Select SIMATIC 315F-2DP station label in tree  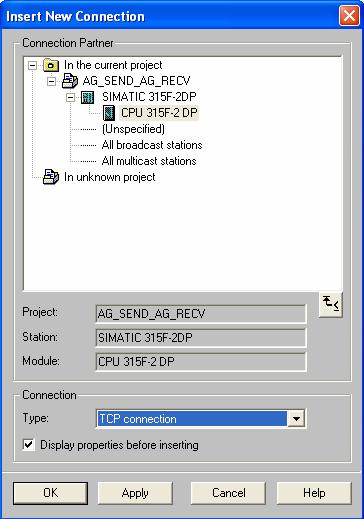point(149,97)
